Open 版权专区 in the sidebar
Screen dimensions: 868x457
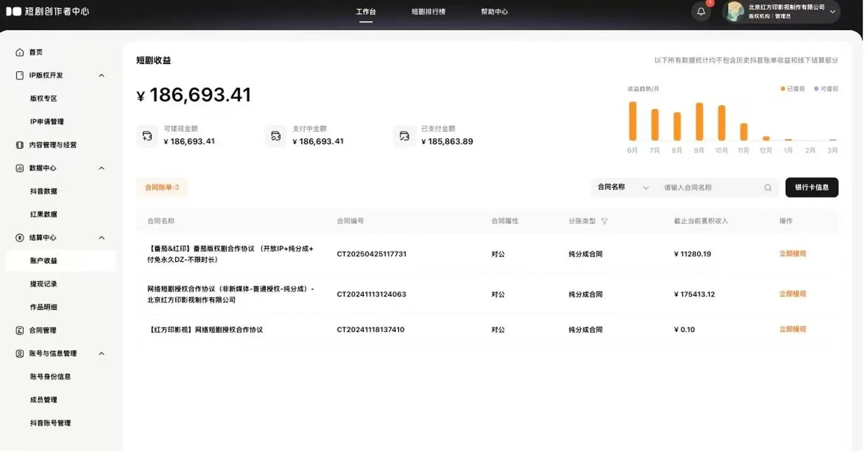tap(43, 99)
